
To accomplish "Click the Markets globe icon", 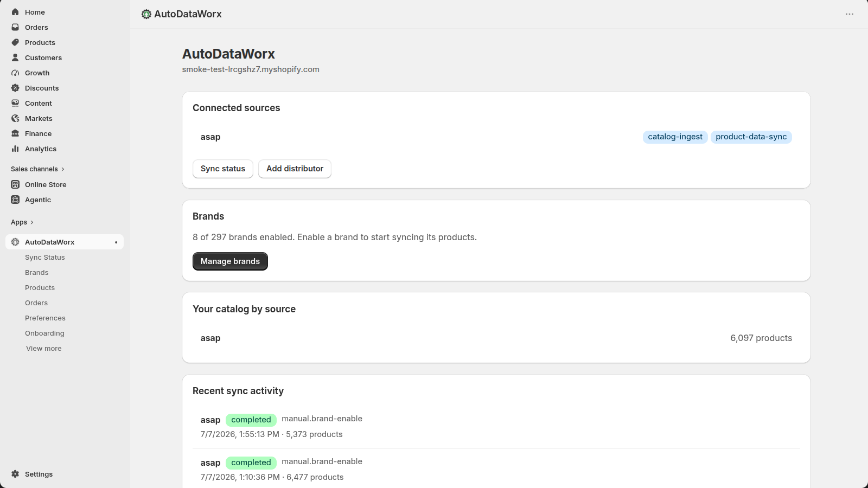I will tap(15, 118).
